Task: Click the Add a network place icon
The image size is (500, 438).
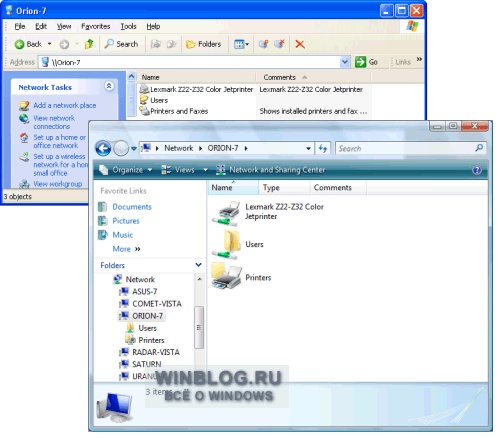Action: [x=24, y=105]
